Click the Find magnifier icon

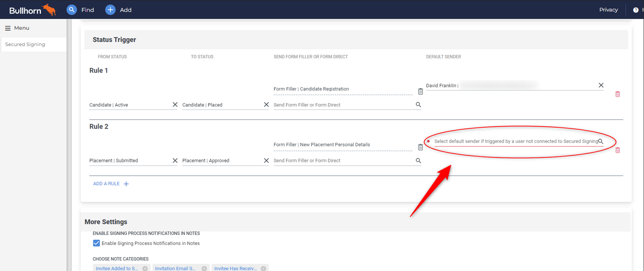point(72,10)
